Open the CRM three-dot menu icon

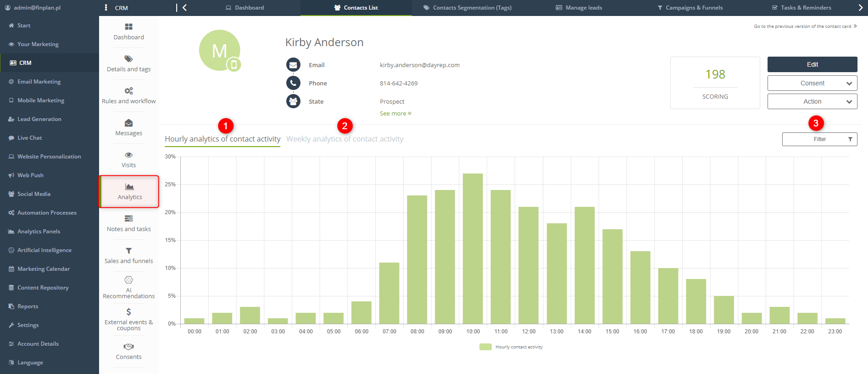pos(106,8)
